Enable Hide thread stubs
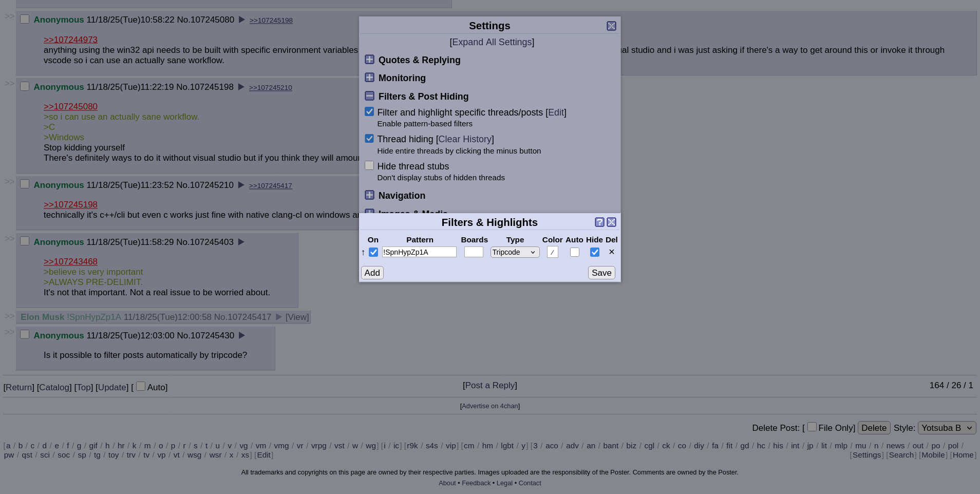The width and height of the screenshot is (980, 494). [x=369, y=165]
